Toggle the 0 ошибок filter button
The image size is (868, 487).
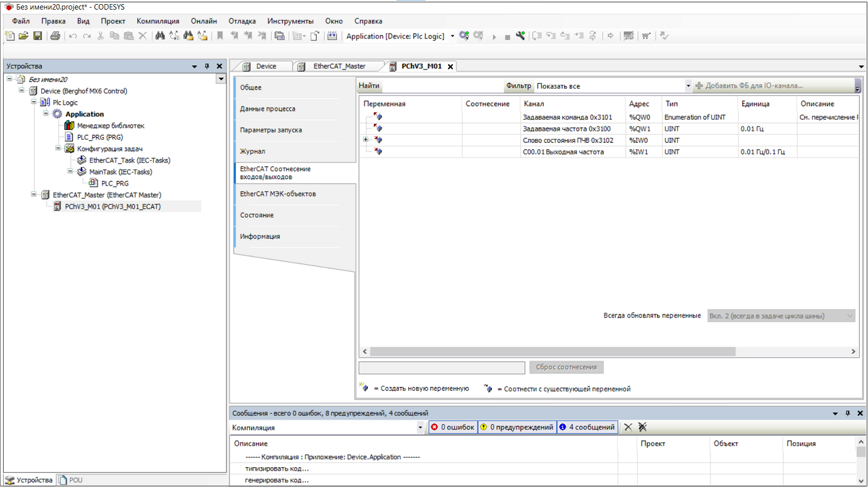tap(453, 428)
